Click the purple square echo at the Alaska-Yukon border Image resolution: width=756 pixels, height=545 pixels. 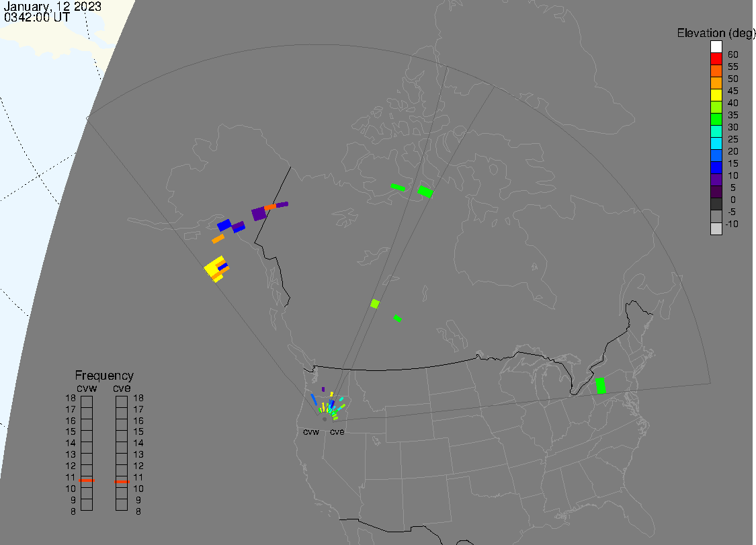[x=259, y=213]
